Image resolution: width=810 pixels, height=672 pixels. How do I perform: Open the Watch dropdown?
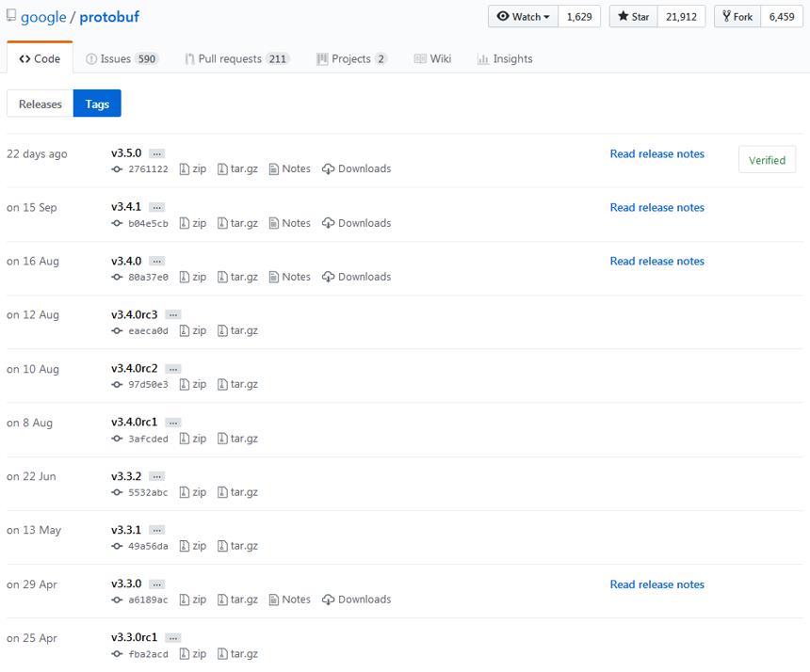pos(523,17)
